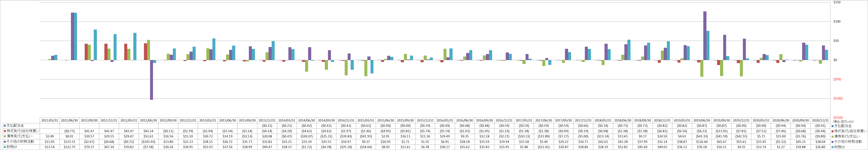This screenshot has width=868, height=150.
Task: Click the $122.75 cell
Action: pyautogui.click(x=69, y=147)
